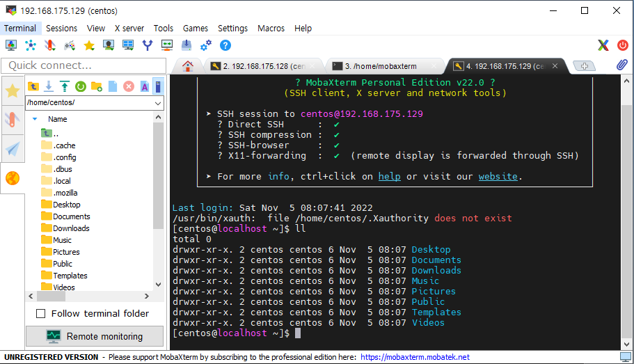Viewport: 634px width, 364px height.
Task: Select the Desktop folder in file list
Action: coord(61,205)
